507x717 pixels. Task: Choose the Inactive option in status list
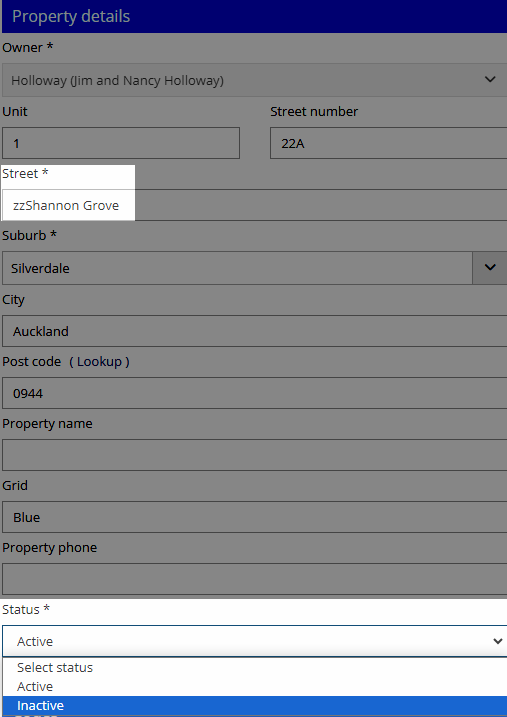(254, 706)
